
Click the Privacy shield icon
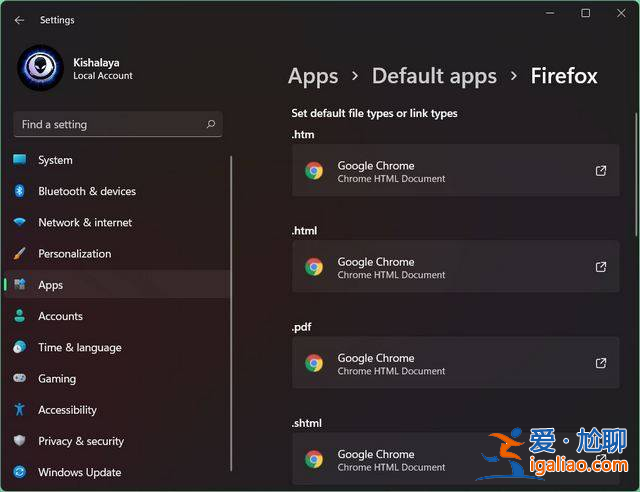[x=20, y=441]
